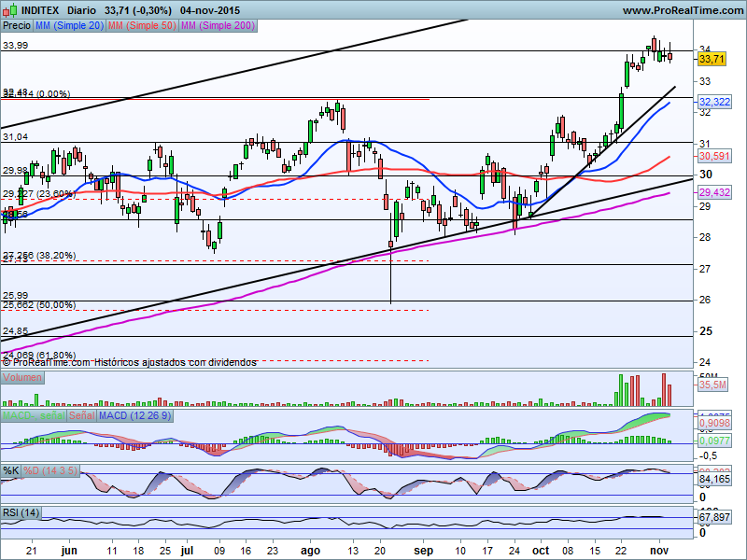Image resolution: width=747 pixels, height=560 pixels.
Task: Click the volume value 35,5M
Action: (x=712, y=385)
